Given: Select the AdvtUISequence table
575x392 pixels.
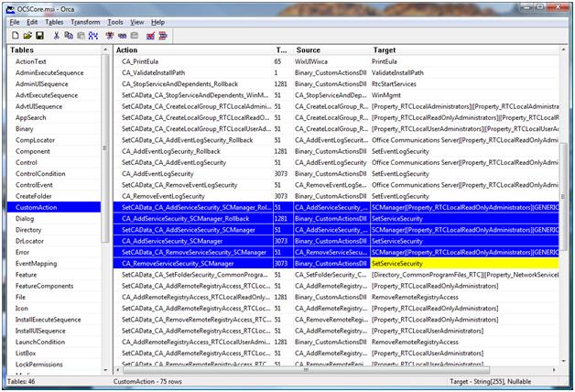Looking at the screenshot, I should 38,107.
